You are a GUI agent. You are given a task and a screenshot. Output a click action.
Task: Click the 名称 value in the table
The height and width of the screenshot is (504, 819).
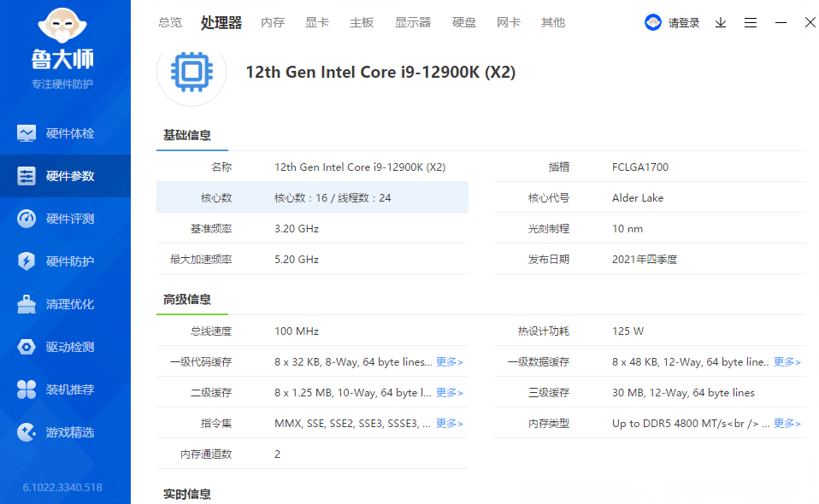(360, 167)
